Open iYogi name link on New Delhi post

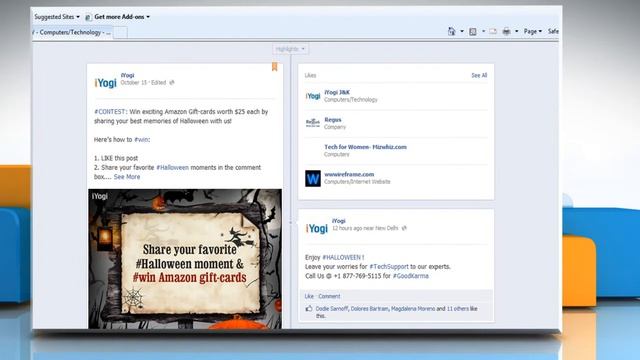338,221
